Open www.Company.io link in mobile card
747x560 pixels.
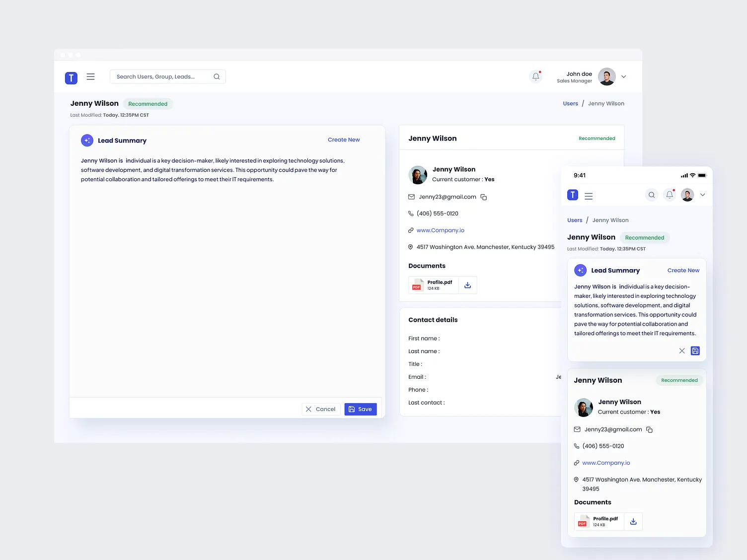[x=606, y=463]
